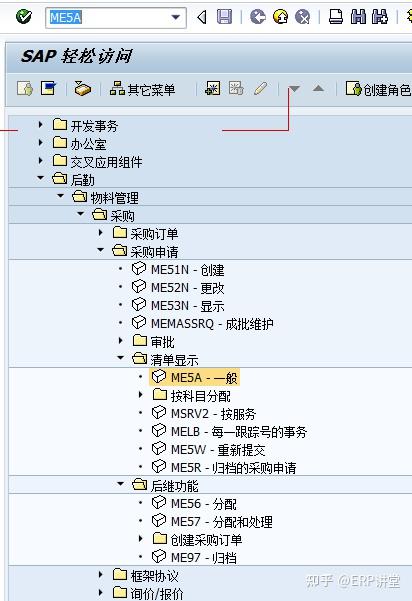Click the 物料管理 folder label
This screenshot has width=412, height=601.
click(114, 198)
